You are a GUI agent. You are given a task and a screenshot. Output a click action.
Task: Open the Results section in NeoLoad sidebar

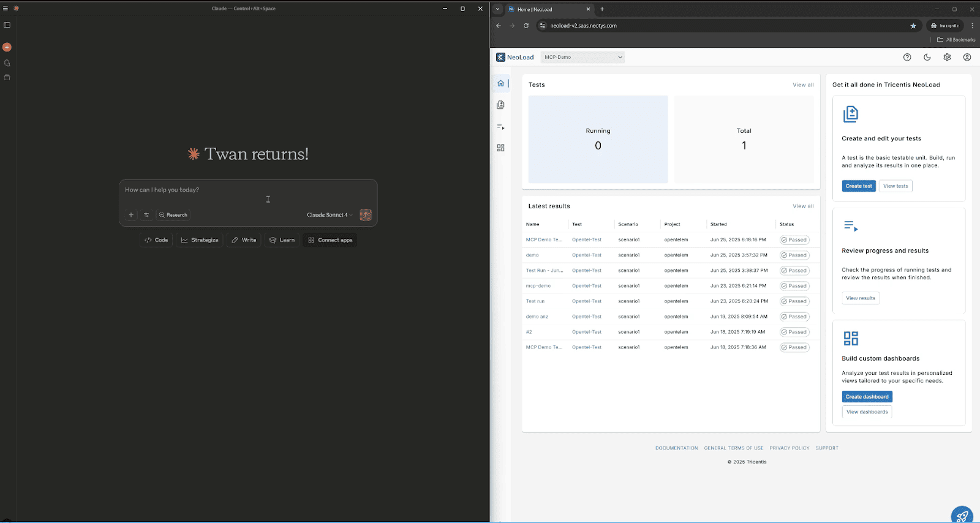(501, 127)
